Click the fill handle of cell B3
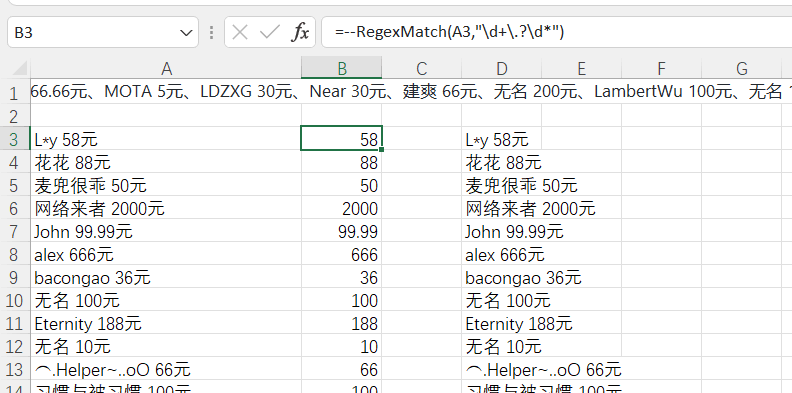The width and height of the screenshot is (792, 393). point(381,150)
